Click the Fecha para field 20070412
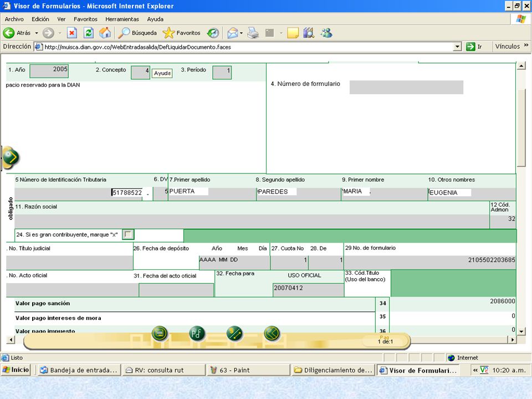This screenshot has width=532, height=399. pos(309,289)
